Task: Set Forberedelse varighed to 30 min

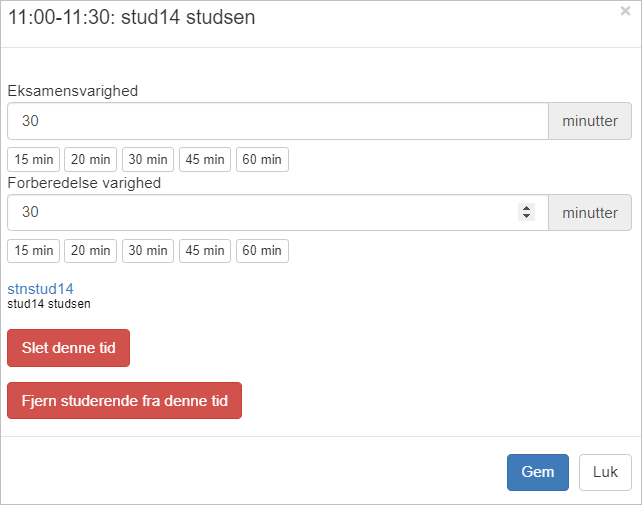Action: click(x=148, y=250)
